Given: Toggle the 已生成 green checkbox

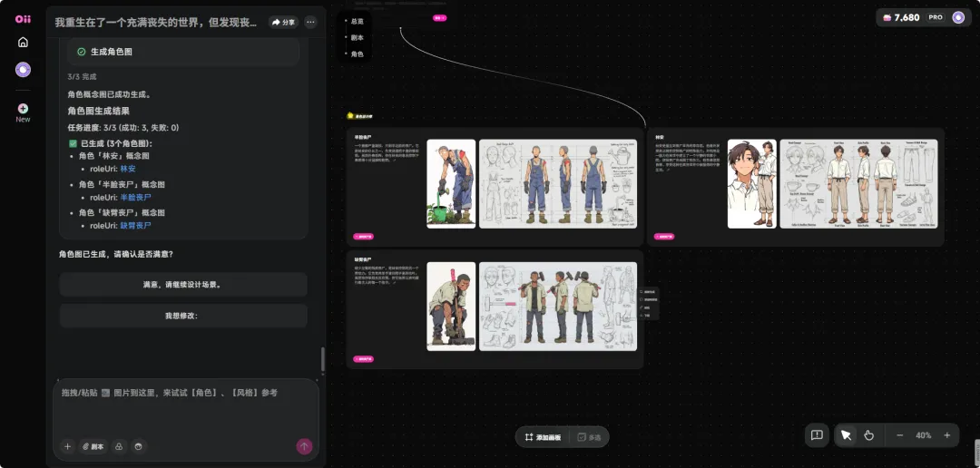Looking at the screenshot, I should (73, 143).
